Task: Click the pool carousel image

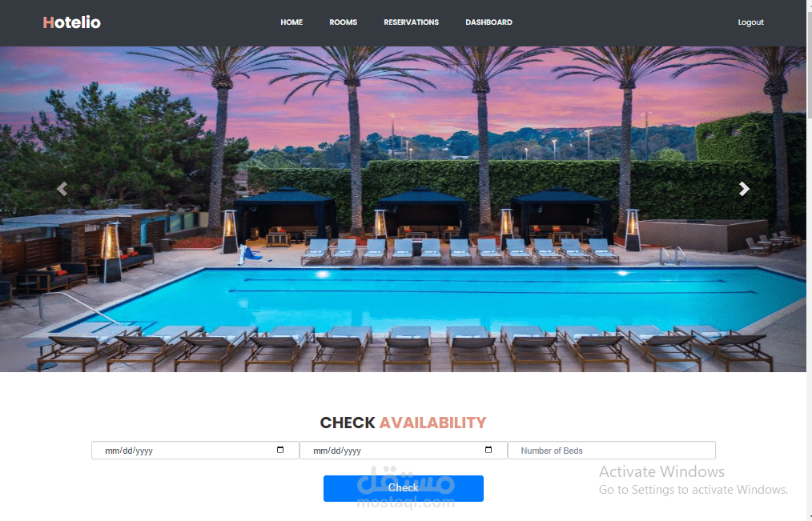Action: click(x=403, y=209)
